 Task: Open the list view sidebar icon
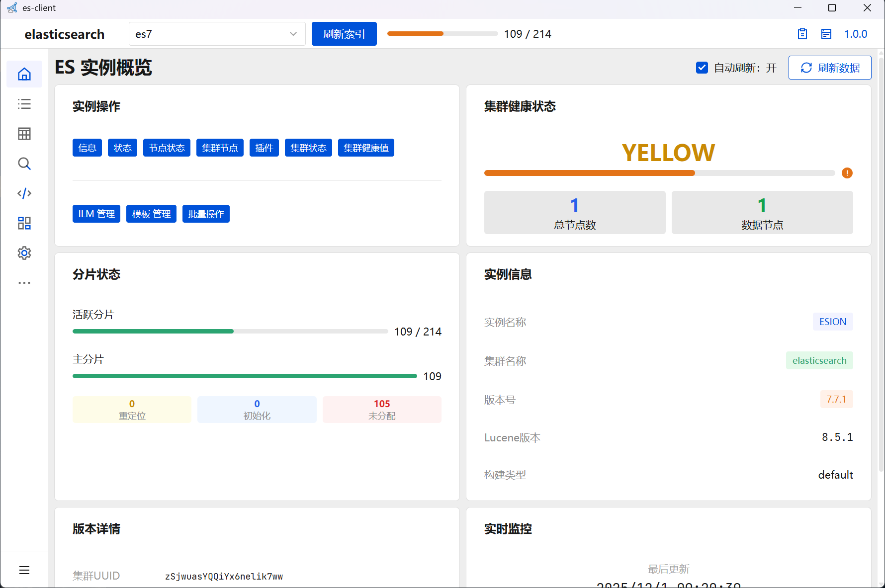tap(24, 104)
